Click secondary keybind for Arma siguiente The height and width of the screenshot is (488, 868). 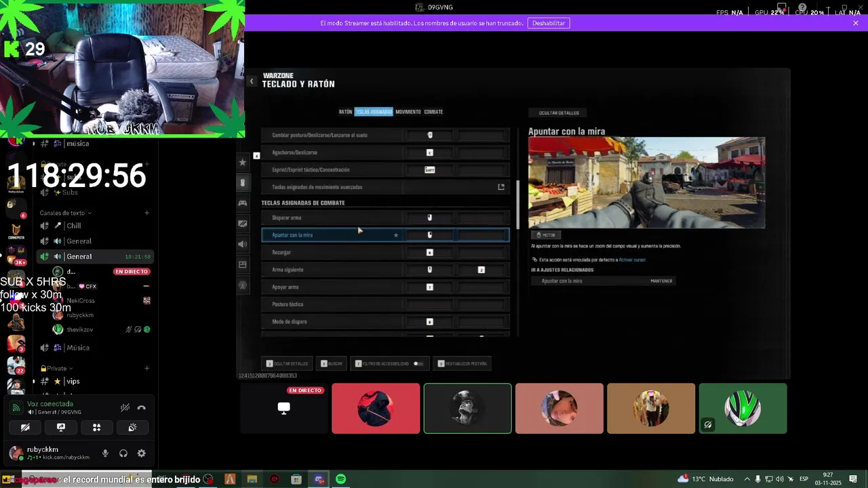[x=481, y=270]
